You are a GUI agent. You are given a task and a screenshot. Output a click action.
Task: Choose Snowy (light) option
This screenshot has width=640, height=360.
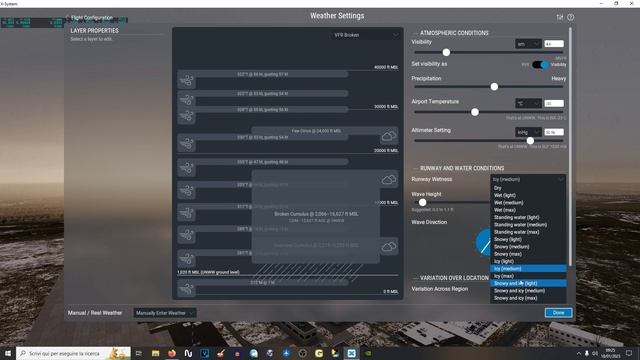[528, 239]
